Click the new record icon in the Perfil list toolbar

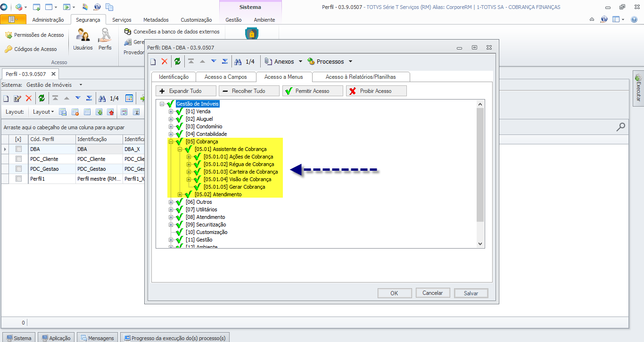point(6,99)
